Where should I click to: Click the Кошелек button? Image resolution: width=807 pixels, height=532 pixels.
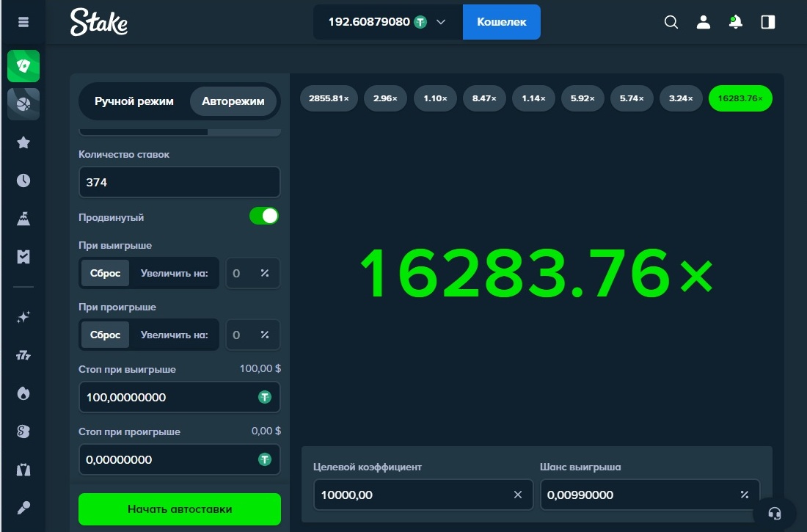(x=501, y=22)
